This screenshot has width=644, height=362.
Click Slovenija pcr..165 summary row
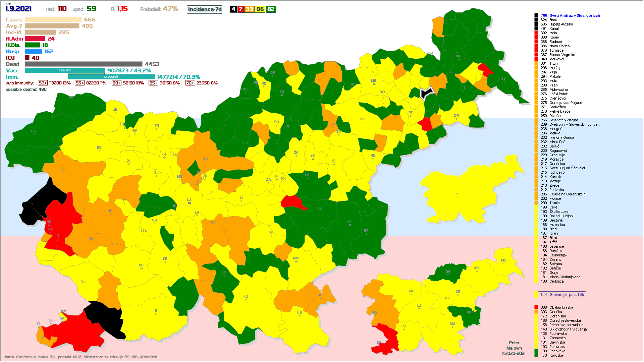[562, 295]
